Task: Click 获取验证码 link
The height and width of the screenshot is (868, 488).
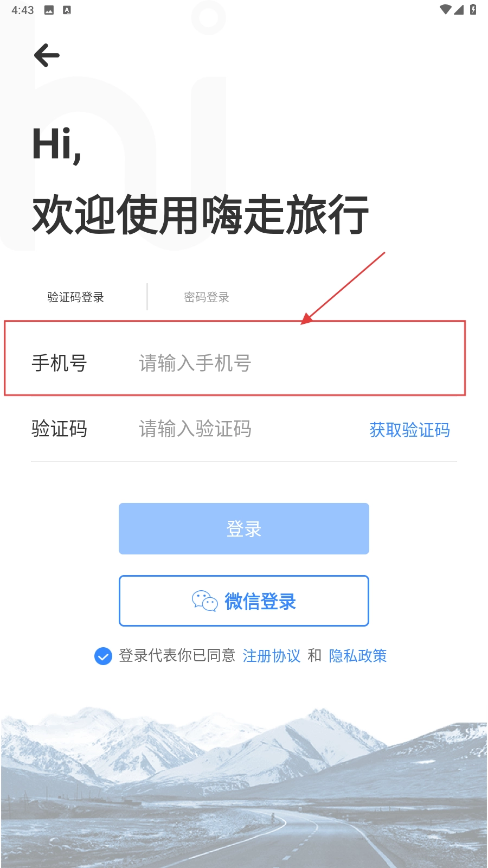Action: (x=410, y=430)
